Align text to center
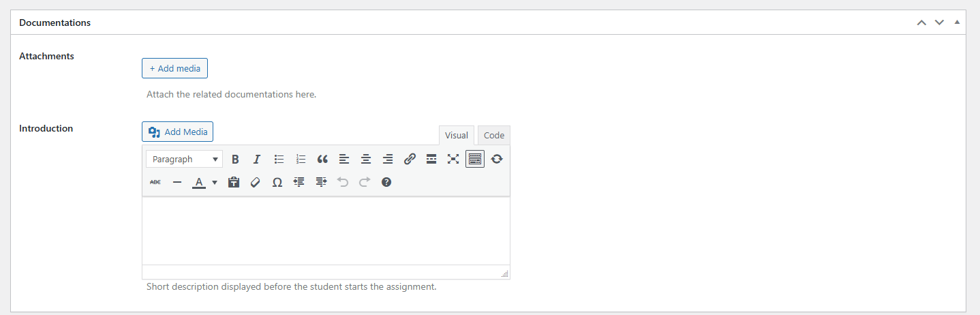Image resolution: width=980 pixels, height=315 pixels. pyautogui.click(x=366, y=159)
